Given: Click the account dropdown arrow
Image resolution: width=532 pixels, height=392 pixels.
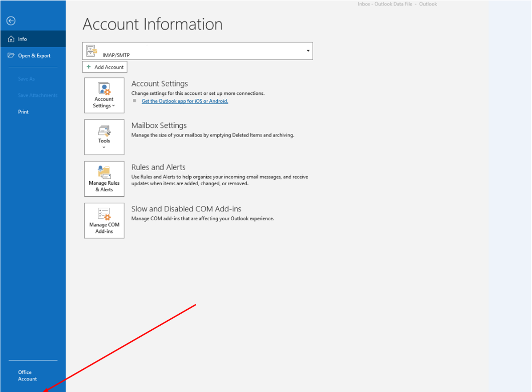Looking at the screenshot, I should coord(308,51).
